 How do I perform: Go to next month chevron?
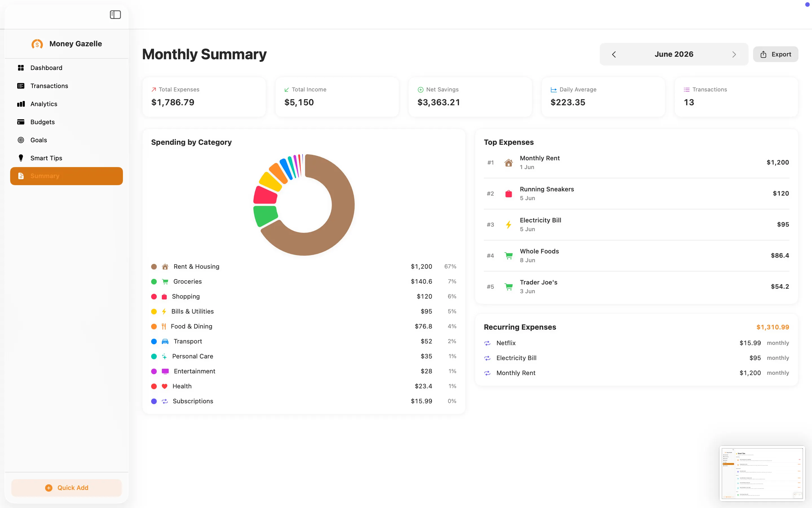point(734,54)
